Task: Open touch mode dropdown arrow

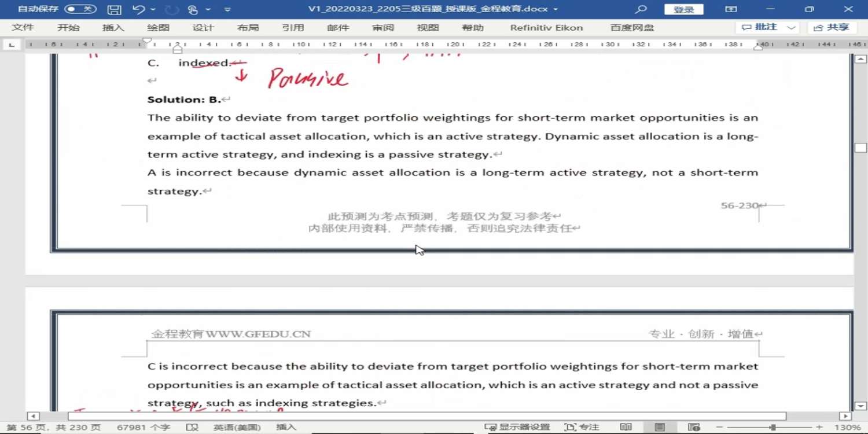Action: (x=208, y=9)
